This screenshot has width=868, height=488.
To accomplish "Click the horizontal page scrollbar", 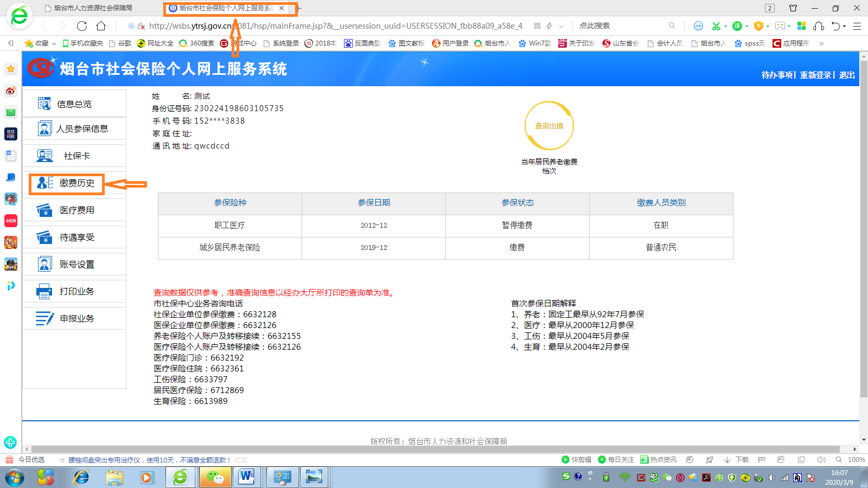I will (x=436, y=449).
